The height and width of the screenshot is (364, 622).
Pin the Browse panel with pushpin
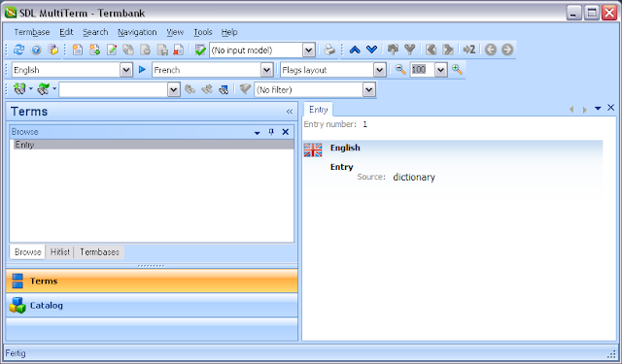click(x=271, y=132)
